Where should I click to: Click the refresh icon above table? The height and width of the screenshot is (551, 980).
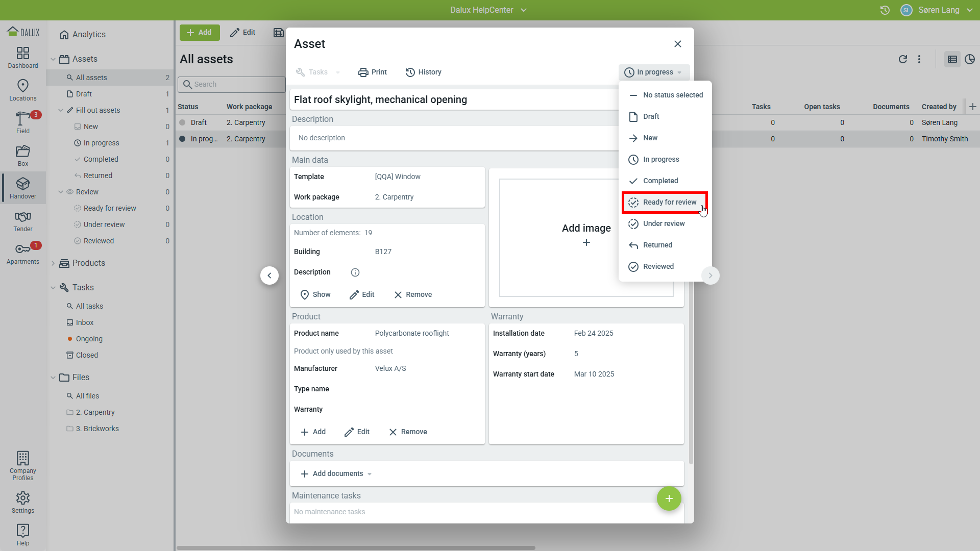[x=902, y=59]
